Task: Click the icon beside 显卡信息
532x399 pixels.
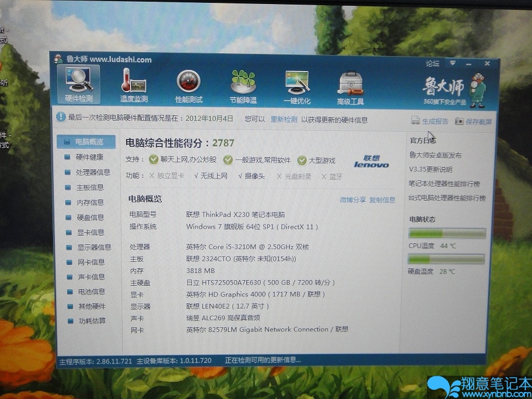Action: 68,232
